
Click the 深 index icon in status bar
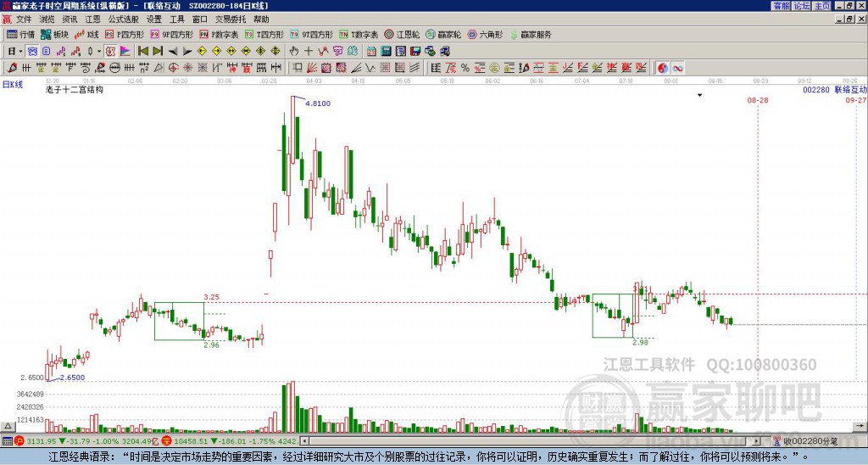point(166,441)
